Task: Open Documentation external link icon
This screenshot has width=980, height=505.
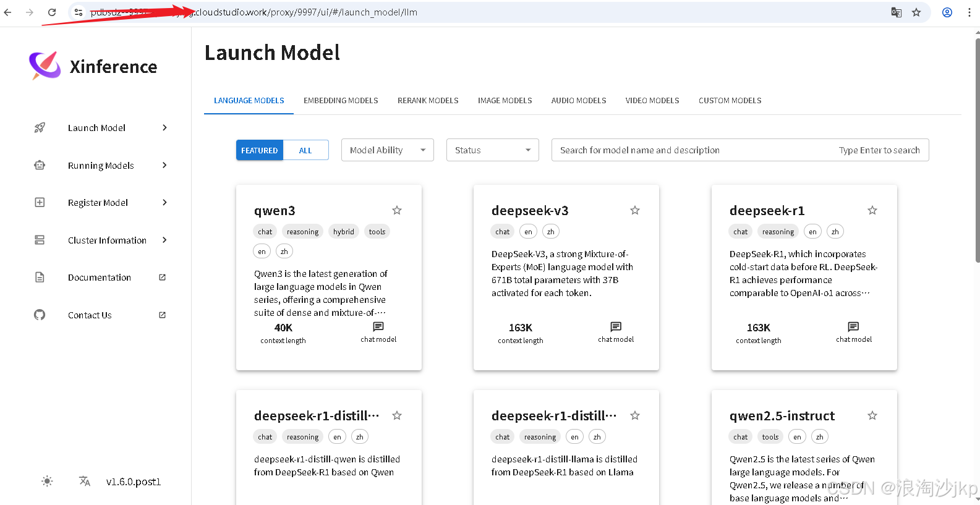Action: (163, 278)
